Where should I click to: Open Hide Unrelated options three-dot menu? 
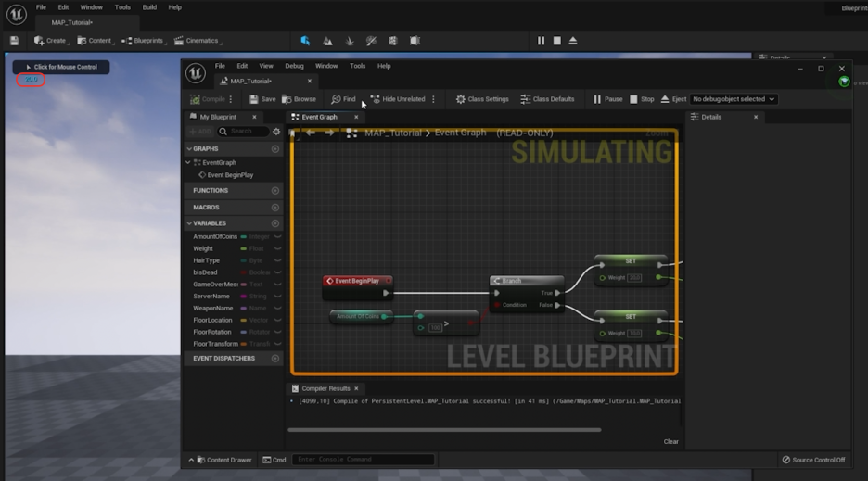433,99
